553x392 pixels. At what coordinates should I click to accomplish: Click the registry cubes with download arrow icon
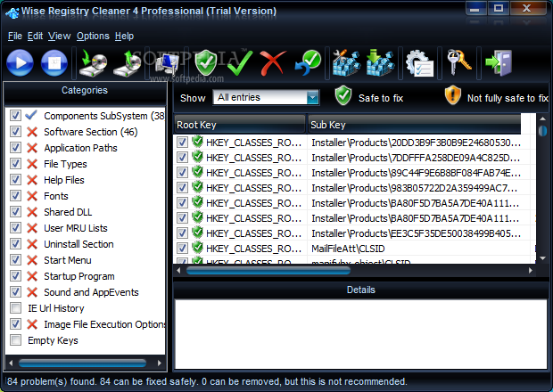click(380, 63)
